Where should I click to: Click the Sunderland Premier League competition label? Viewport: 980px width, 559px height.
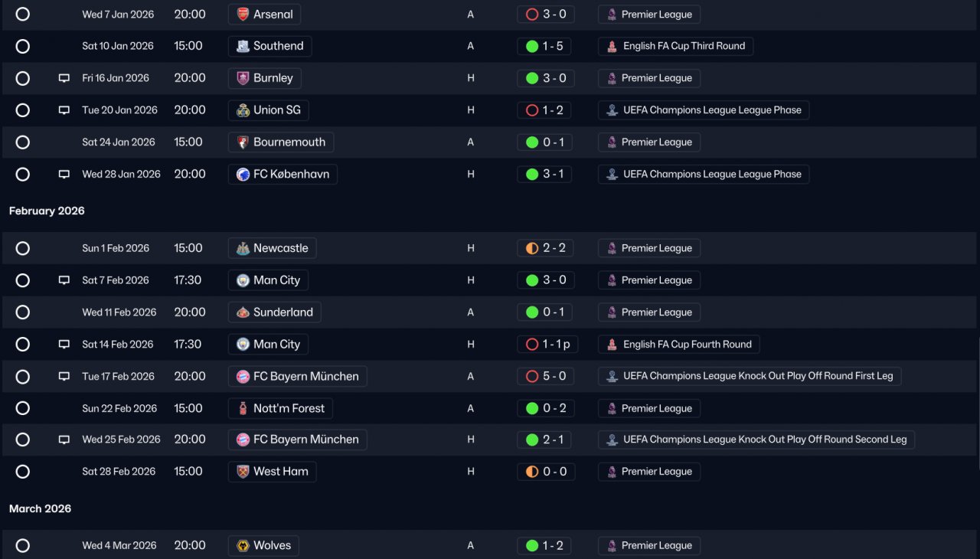click(x=649, y=312)
